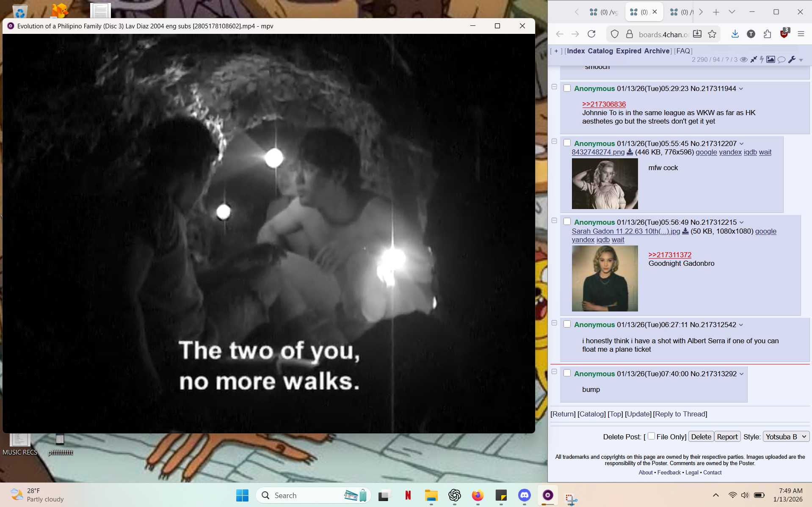Click the lightning bolt icon in 4chan header
Screen dimensions: 812x507
tap(762, 60)
